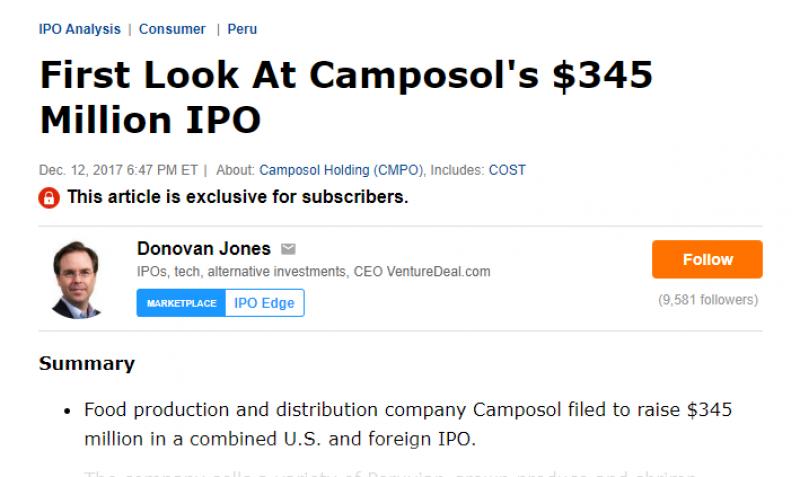Viewport: 800px width, 477px height.
Task: Click the blue MARKETPLACE badge
Action: [x=181, y=303]
